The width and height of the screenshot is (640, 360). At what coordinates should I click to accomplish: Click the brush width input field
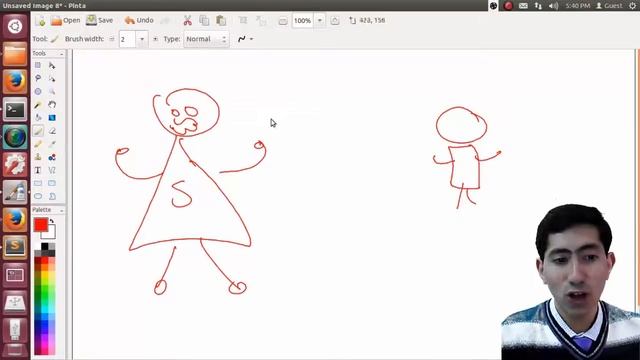pos(128,39)
